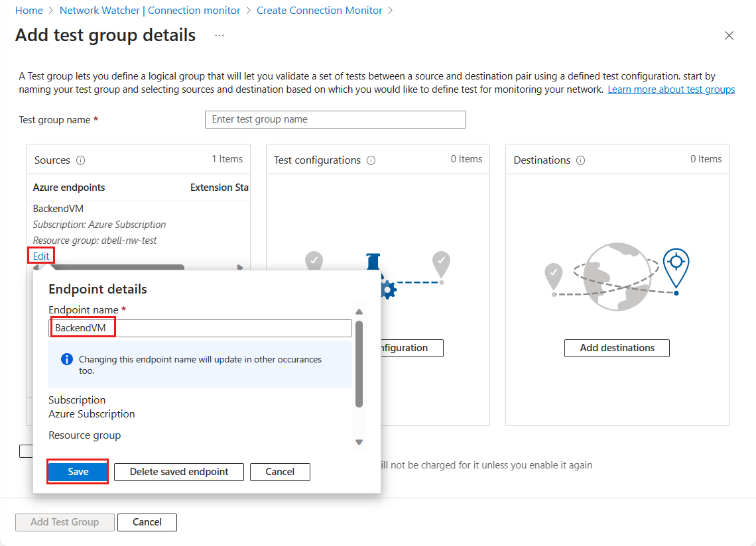The width and height of the screenshot is (756, 546).
Task: Edit the BackendVM source endpoint
Action: [x=40, y=256]
